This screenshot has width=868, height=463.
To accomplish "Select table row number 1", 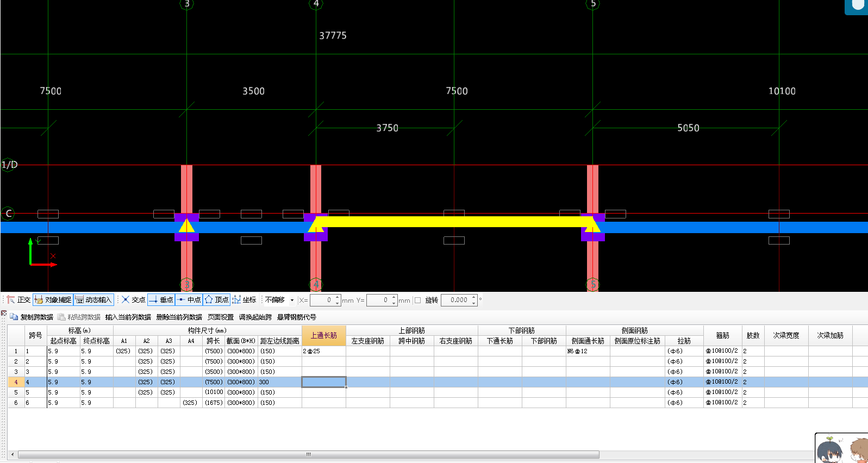I will click(x=16, y=351).
